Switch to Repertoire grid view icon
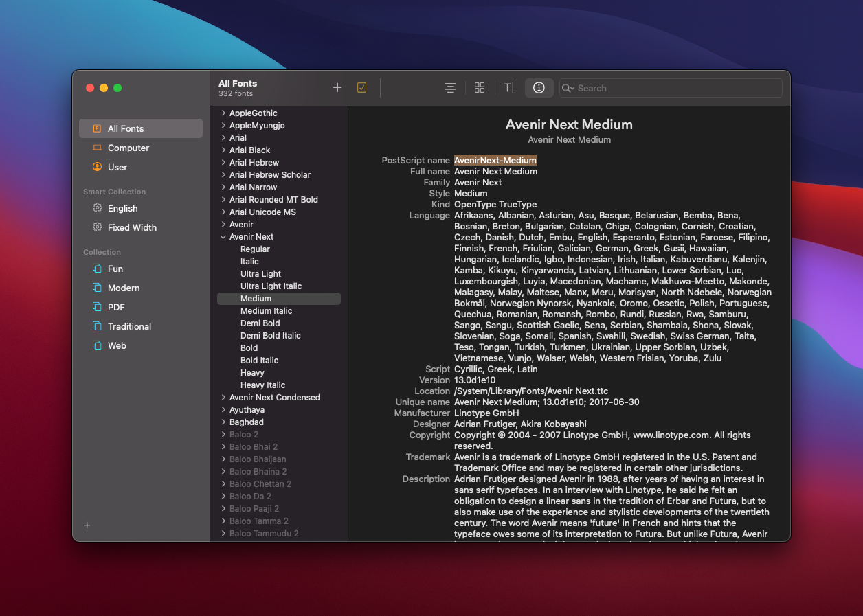Viewport: 863px width, 616px height. (480, 88)
